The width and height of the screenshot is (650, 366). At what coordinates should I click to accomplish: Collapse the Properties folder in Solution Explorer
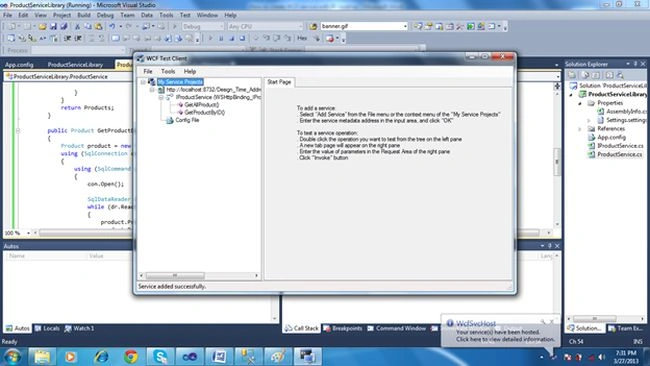point(580,103)
